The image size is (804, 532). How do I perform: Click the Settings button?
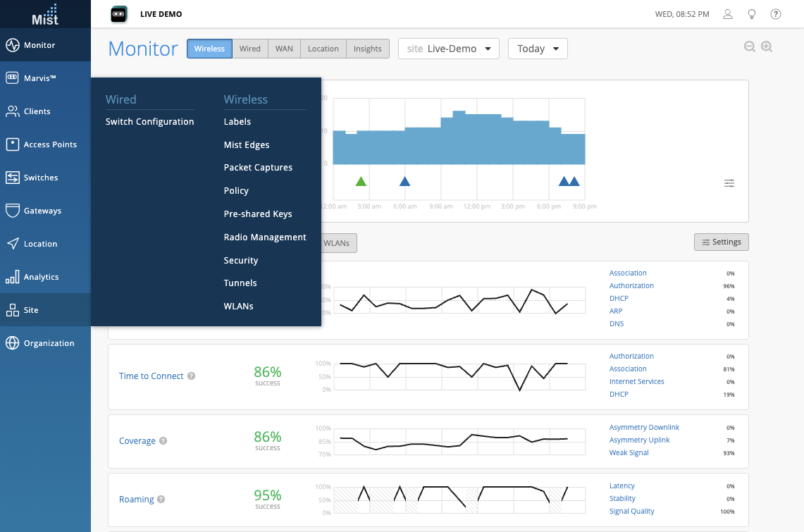(721, 242)
